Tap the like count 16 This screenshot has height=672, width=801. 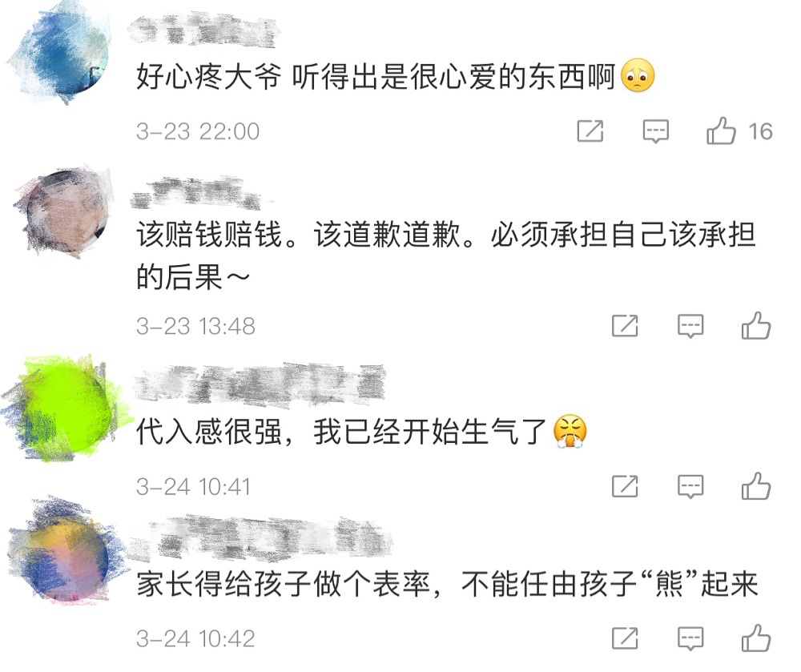761,131
